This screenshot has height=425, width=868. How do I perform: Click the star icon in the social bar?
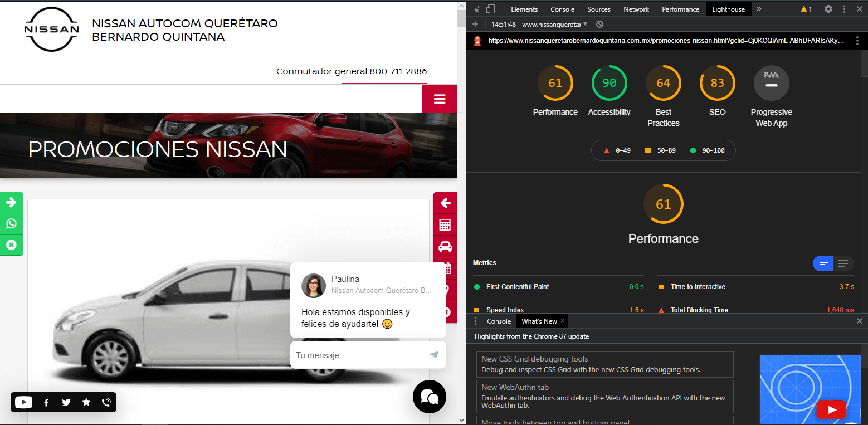click(86, 402)
